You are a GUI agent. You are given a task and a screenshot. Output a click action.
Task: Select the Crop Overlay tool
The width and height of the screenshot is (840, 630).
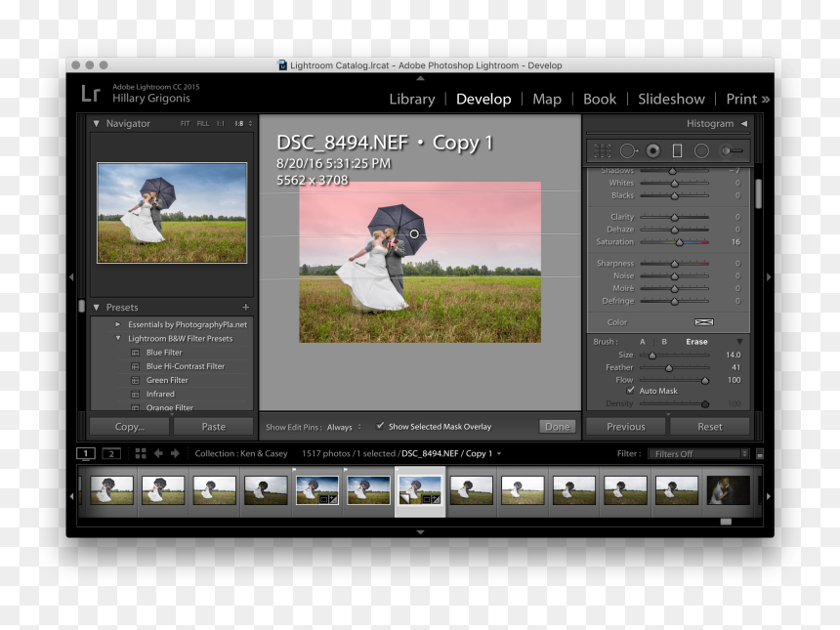tap(602, 151)
